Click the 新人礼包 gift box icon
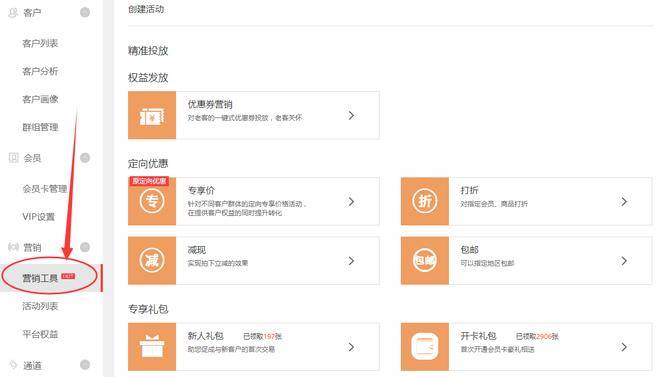The height and width of the screenshot is (377, 658). [152, 347]
